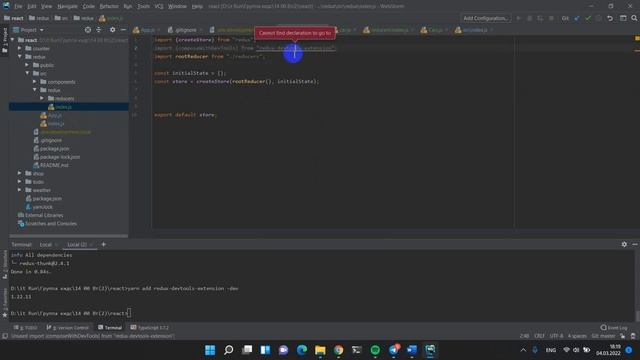Expand the public folder
The height and width of the screenshot is (360, 640).
[27, 65]
